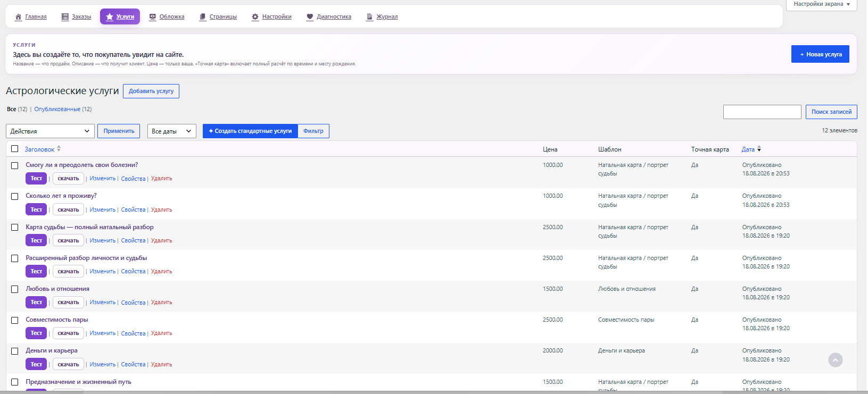Open the Действия bulk actions dropdown
Screen dimensions: 868x394
(x=50, y=131)
